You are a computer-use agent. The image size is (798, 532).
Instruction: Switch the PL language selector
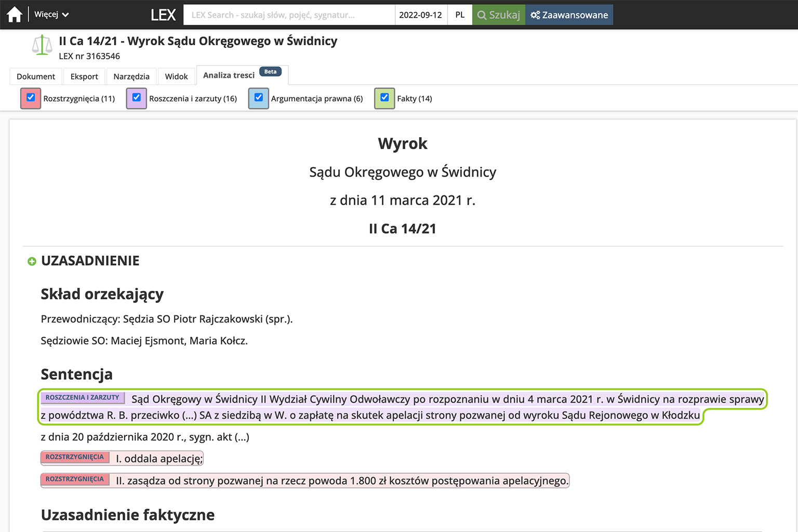tap(460, 15)
